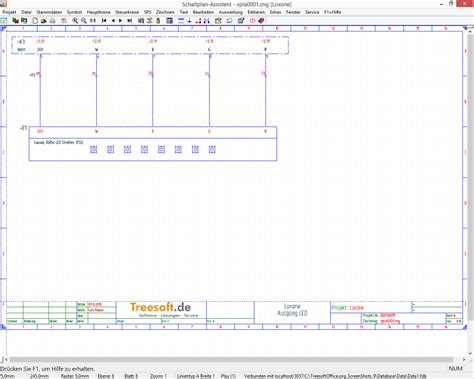Select the -A3 component label at top
The height and width of the screenshot is (379, 474).
tap(21, 42)
